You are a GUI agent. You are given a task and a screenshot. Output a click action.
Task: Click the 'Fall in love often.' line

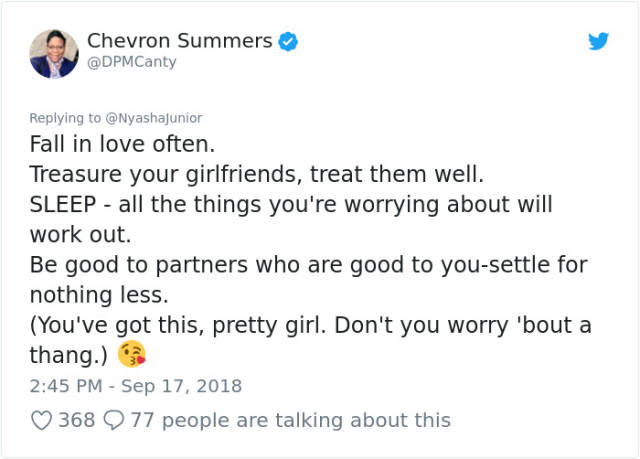122,144
